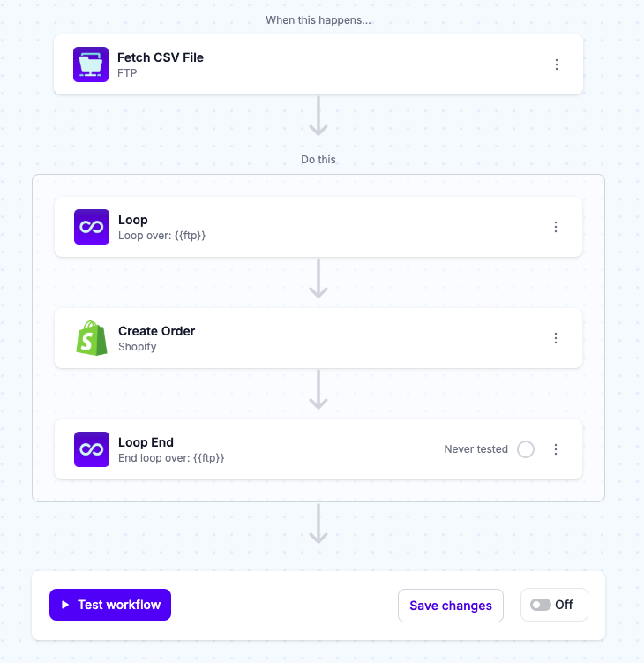Toggle the workflow Off switch
The width and height of the screenshot is (644, 663).
[541, 605]
